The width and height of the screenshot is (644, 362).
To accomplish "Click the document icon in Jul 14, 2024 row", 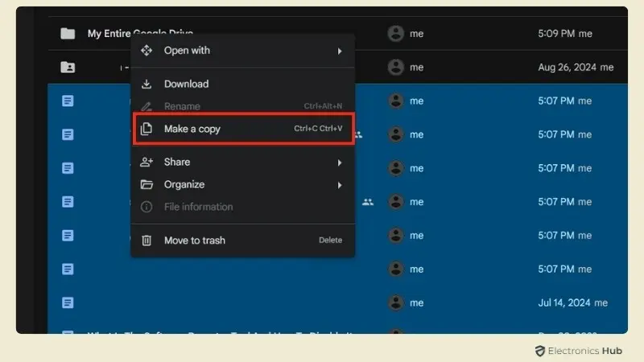I will (68, 303).
